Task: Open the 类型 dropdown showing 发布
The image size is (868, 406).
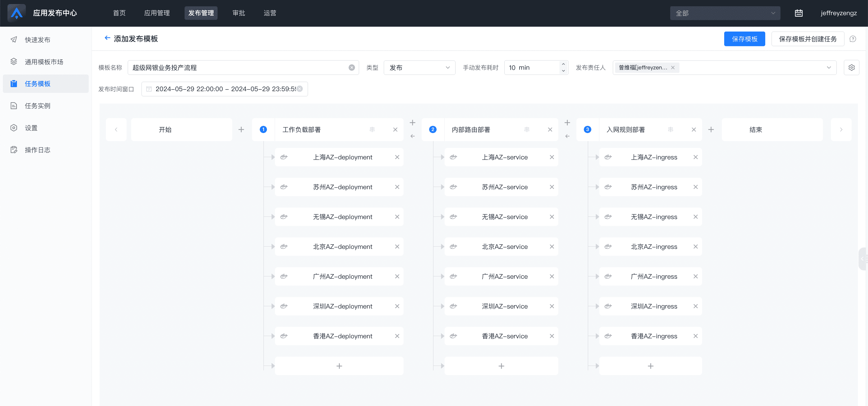Action: coord(419,68)
